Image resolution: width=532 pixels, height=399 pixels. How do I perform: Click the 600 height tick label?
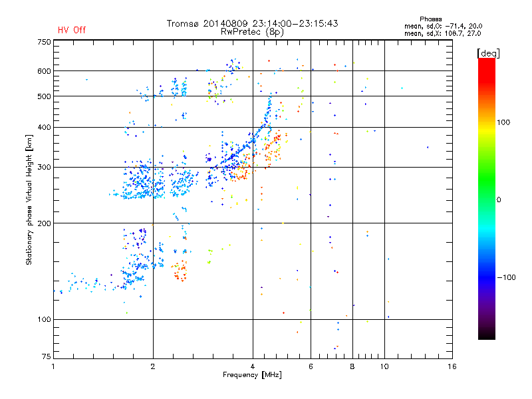click(44, 71)
